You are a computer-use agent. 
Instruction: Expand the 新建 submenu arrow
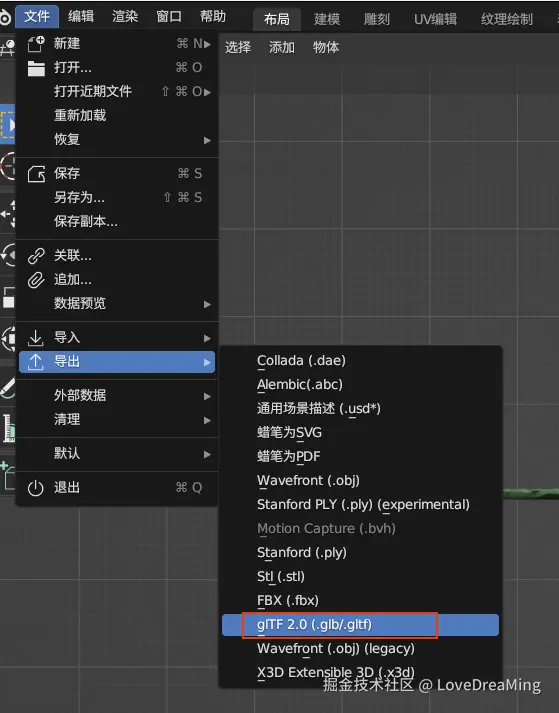pos(207,44)
